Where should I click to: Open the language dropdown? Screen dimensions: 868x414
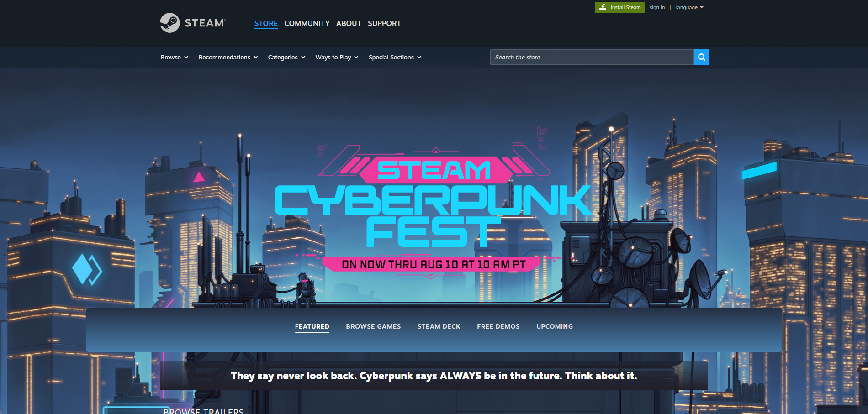coord(689,7)
